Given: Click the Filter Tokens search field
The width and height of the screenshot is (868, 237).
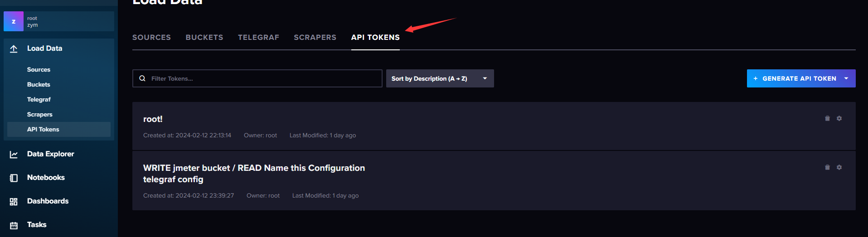Looking at the screenshot, I should coord(257,78).
